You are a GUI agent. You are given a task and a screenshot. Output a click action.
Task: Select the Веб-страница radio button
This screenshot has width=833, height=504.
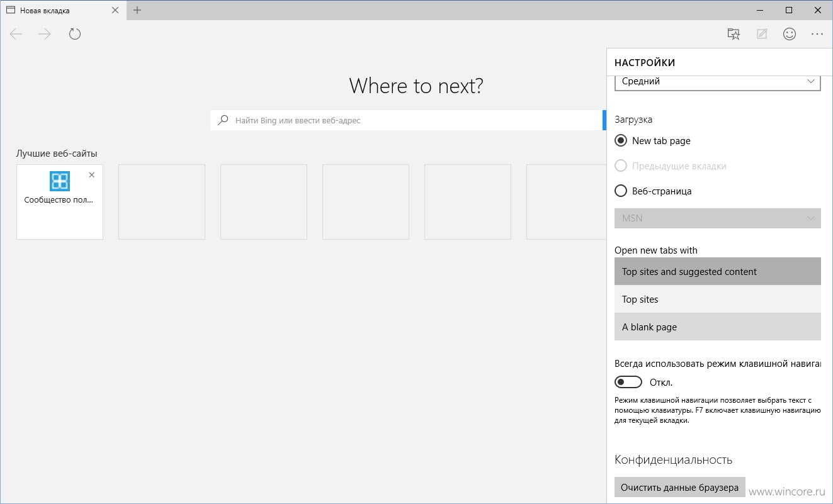click(621, 191)
